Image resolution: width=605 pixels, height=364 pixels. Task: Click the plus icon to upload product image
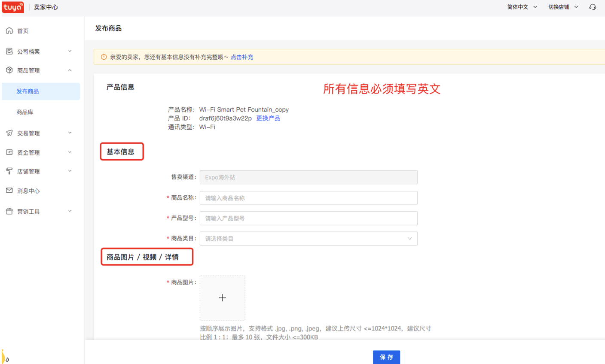click(222, 298)
